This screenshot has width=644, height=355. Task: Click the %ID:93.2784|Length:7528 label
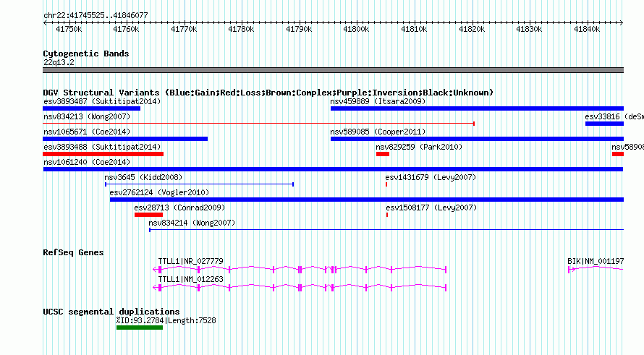pyautogui.click(x=166, y=320)
